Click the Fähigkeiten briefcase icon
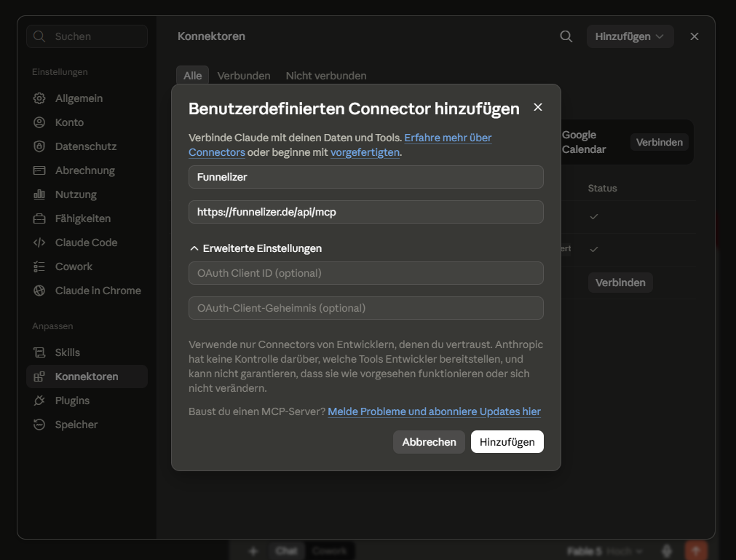The image size is (736, 560). (39, 218)
